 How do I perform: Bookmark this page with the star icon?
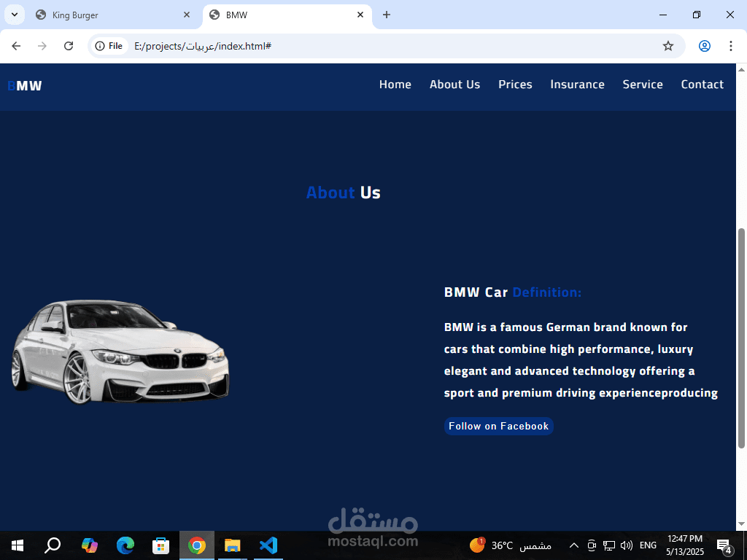(668, 46)
